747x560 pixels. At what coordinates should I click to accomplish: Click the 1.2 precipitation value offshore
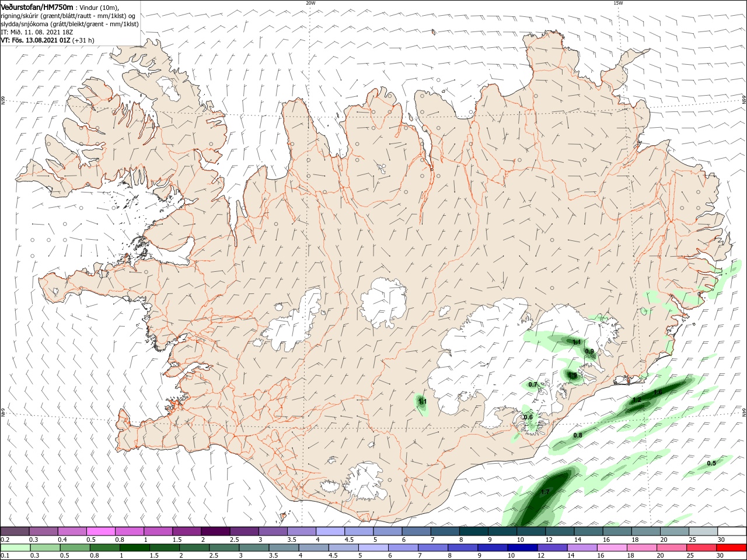pyautogui.click(x=636, y=400)
